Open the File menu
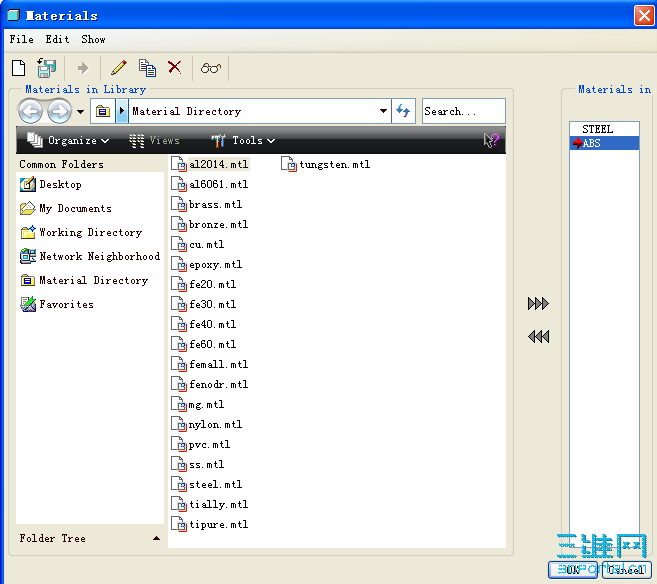The image size is (657, 584). click(x=21, y=39)
